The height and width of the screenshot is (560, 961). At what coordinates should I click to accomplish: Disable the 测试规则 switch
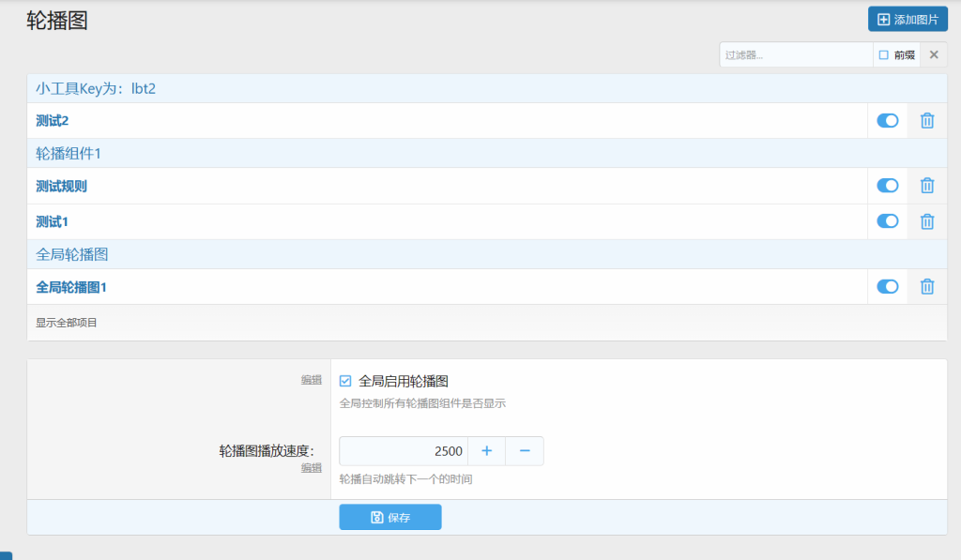pyautogui.click(x=887, y=186)
